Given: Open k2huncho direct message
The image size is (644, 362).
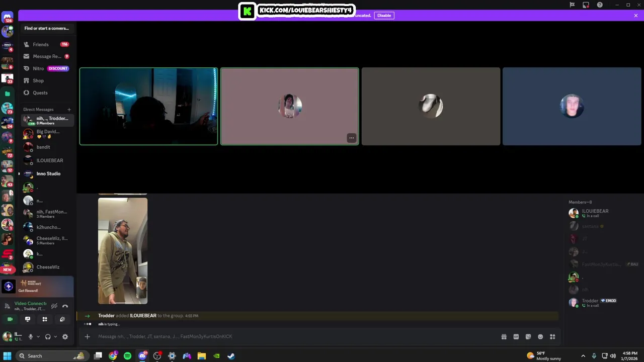Looking at the screenshot, I should coord(47,227).
